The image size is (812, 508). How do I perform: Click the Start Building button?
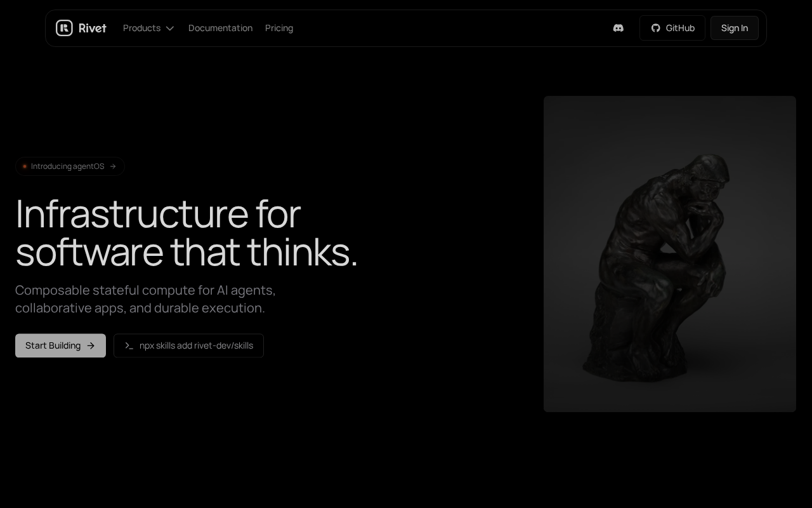click(x=60, y=345)
